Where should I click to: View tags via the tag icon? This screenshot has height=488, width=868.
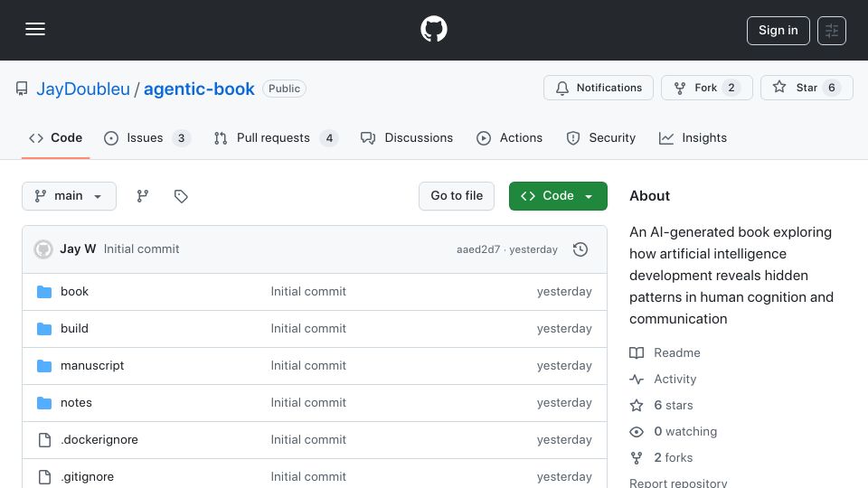coord(181,196)
